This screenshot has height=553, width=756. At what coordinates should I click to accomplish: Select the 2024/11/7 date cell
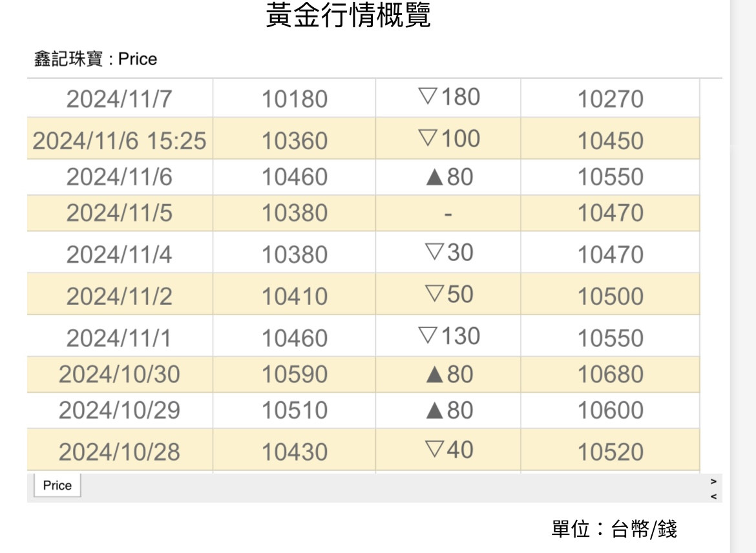[x=120, y=99]
